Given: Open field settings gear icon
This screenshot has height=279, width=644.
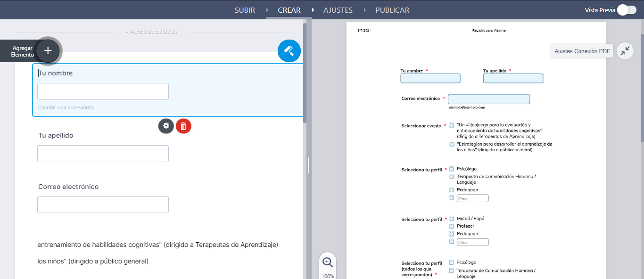Looking at the screenshot, I should [166, 126].
